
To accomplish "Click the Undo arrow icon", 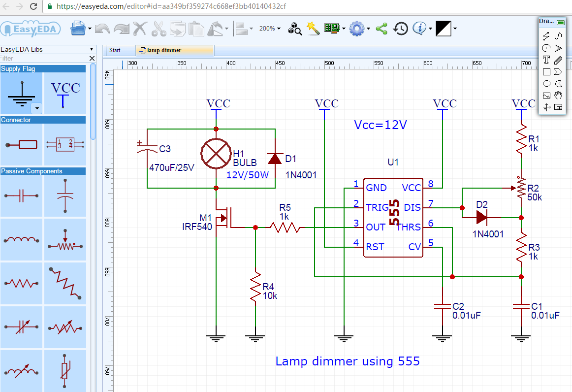I will click(102, 29).
